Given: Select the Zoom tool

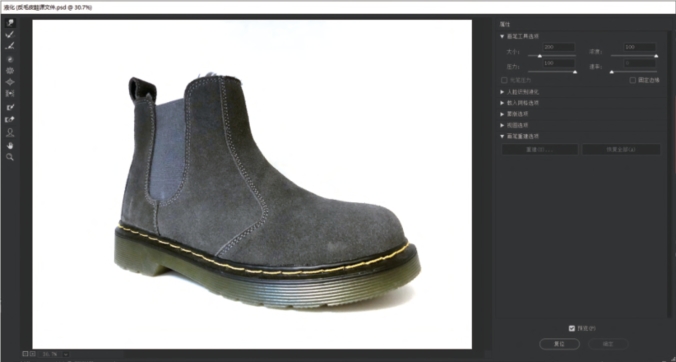Looking at the screenshot, I should [10, 157].
